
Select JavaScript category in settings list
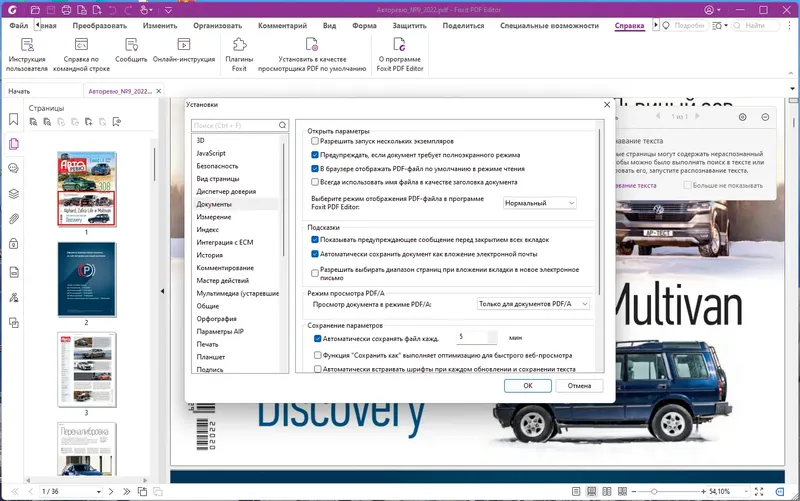(211, 153)
